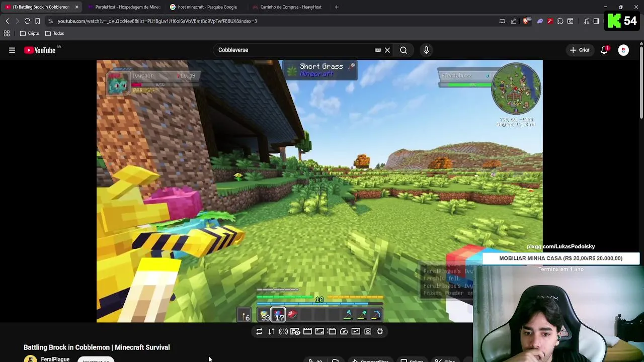Screen dimensions: 644x362
Task: Open the extensions puzzle menu
Action: click(x=560, y=21)
